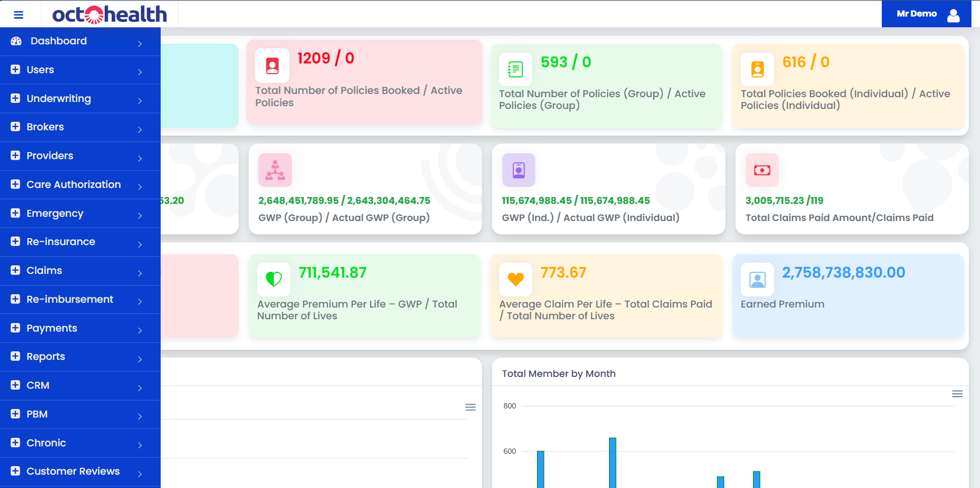Select the Total Claims Paid banknote icon
The width and height of the screenshot is (980, 488).
tap(762, 170)
